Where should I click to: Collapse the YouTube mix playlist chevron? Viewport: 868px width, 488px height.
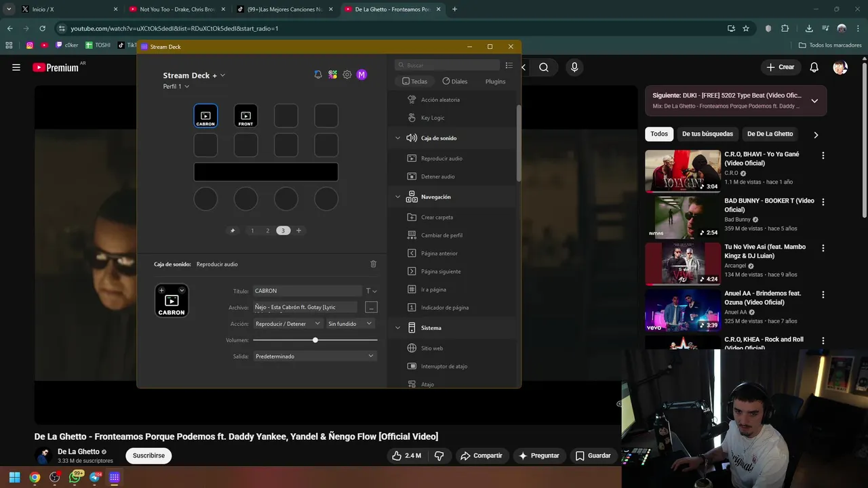814,101
